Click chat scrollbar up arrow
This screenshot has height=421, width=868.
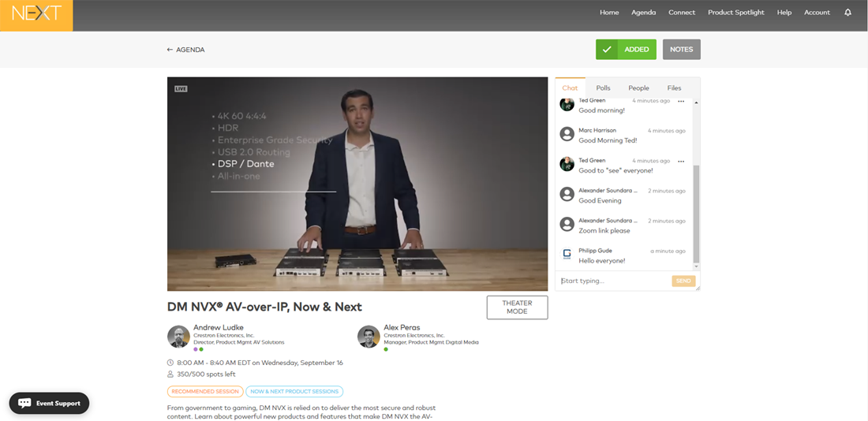697,102
